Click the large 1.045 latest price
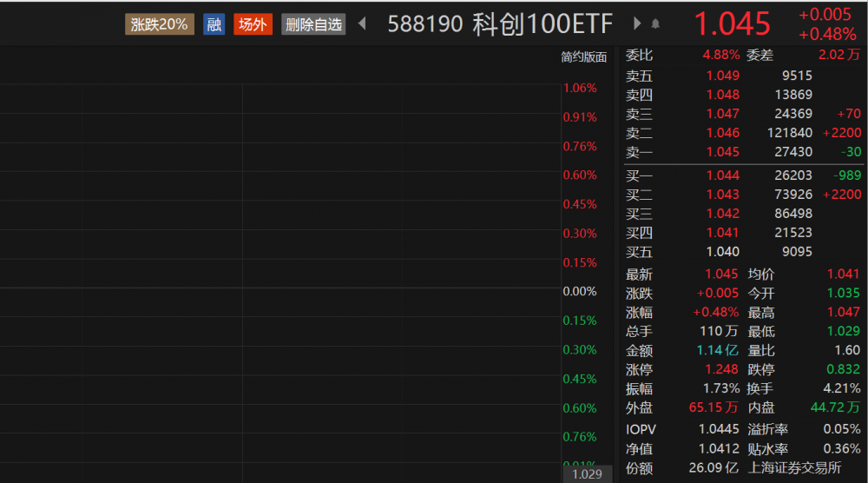The image size is (868, 483). pyautogui.click(x=732, y=23)
